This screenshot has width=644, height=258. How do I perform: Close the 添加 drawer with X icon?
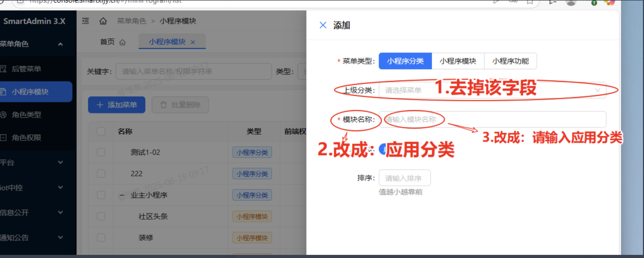pos(323,25)
